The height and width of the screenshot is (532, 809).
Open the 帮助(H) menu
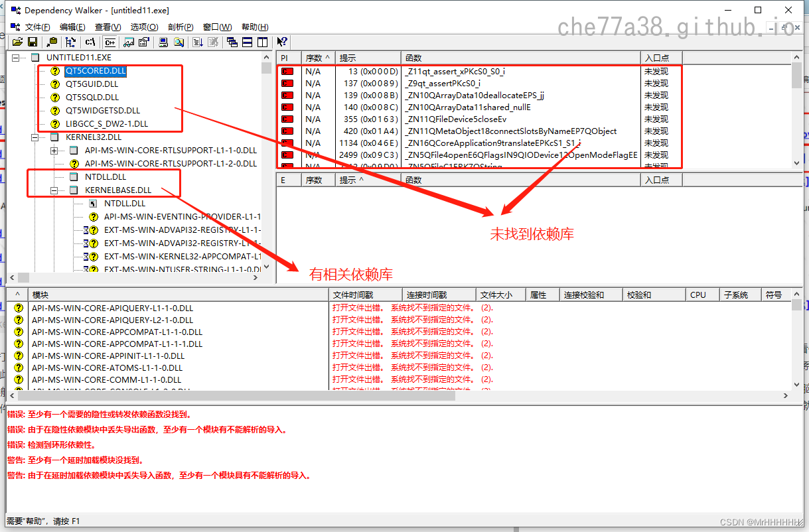[255, 27]
